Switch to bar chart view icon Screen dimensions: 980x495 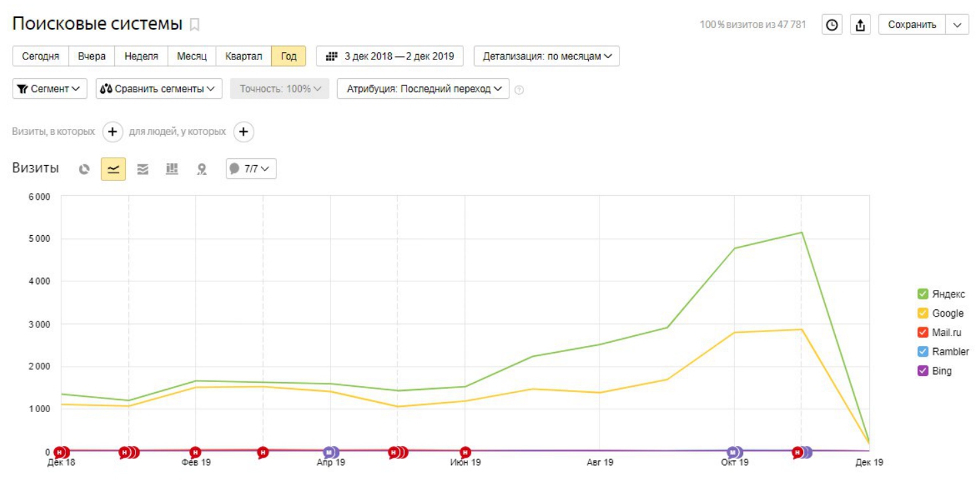172,170
